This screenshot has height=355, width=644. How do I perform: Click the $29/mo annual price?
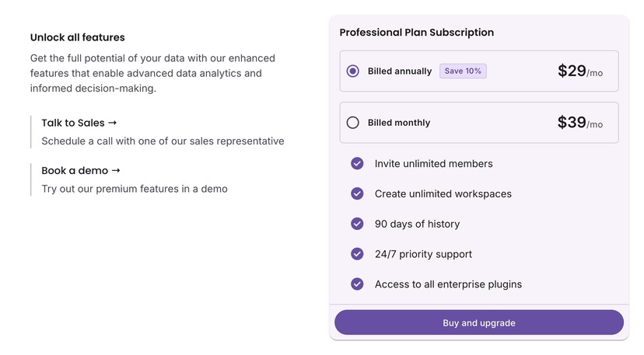[x=579, y=71]
